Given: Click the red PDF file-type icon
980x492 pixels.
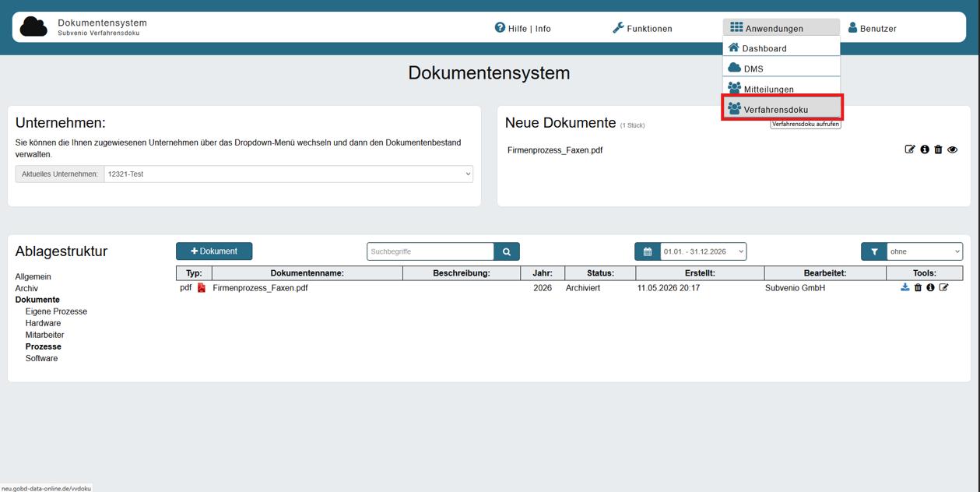Looking at the screenshot, I should pyautogui.click(x=202, y=288).
